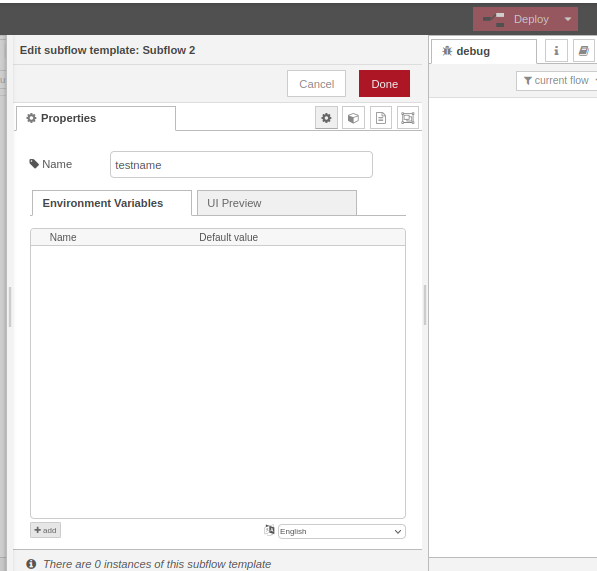Click the Deploy button
The width and height of the screenshot is (597, 571).
(x=516, y=19)
